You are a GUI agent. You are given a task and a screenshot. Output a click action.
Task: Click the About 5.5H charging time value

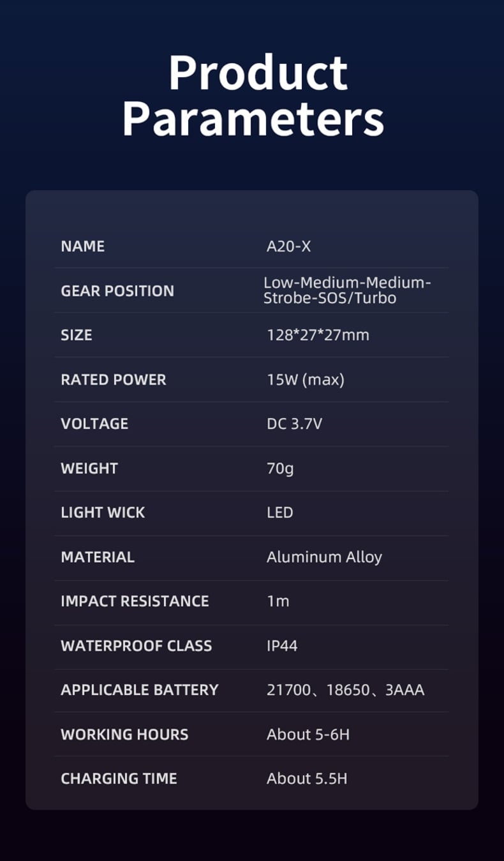point(307,779)
